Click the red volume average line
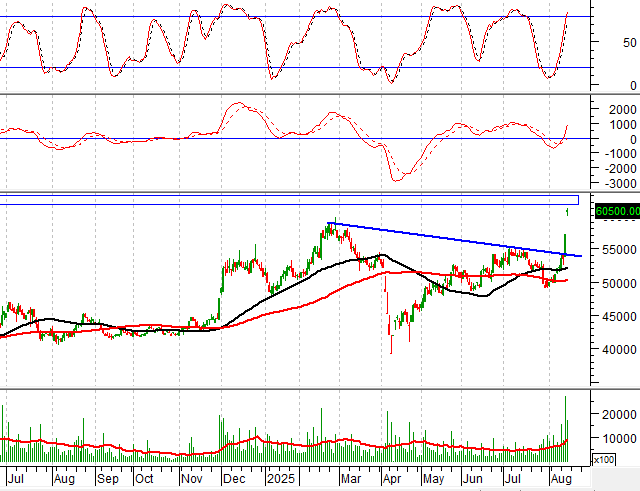Screen dimensions: 640x491 click(300, 443)
